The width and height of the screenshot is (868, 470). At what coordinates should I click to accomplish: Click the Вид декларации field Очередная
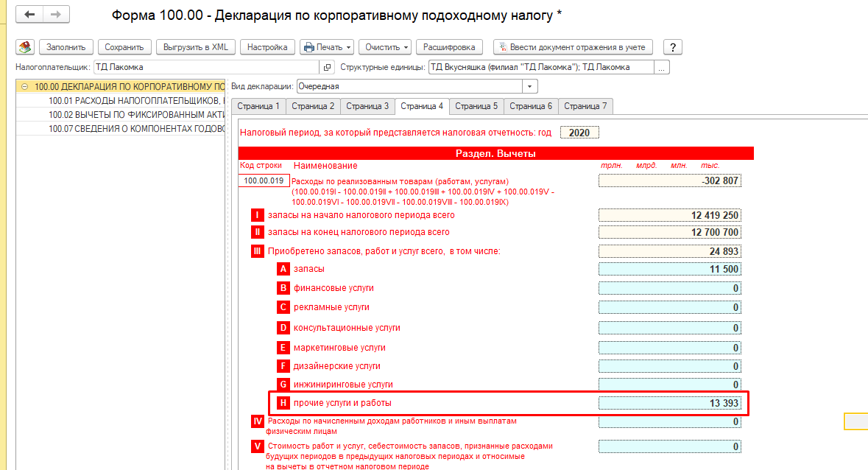pyautogui.click(x=409, y=86)
